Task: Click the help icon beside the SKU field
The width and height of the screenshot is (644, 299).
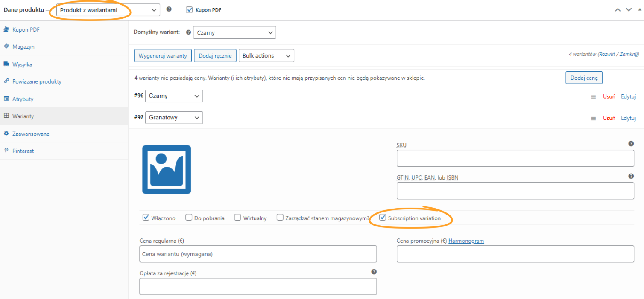Action: (x=631, y=144)
